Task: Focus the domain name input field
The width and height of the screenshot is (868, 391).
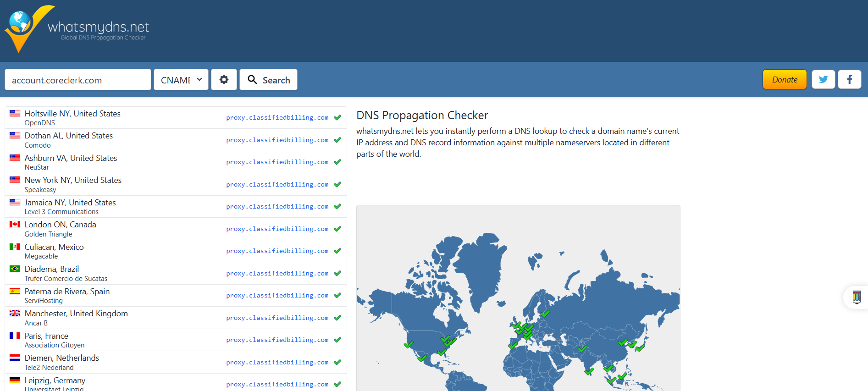Action: 78,80
